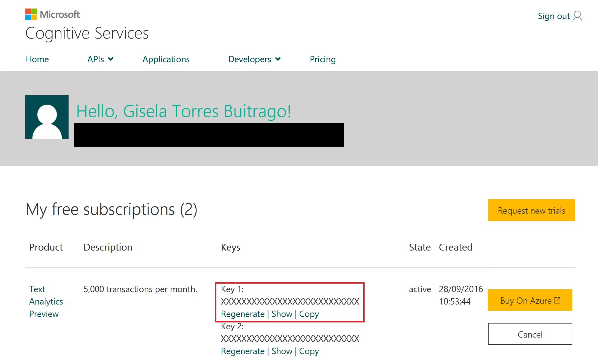Open the Pricing page

click(323, 59)
